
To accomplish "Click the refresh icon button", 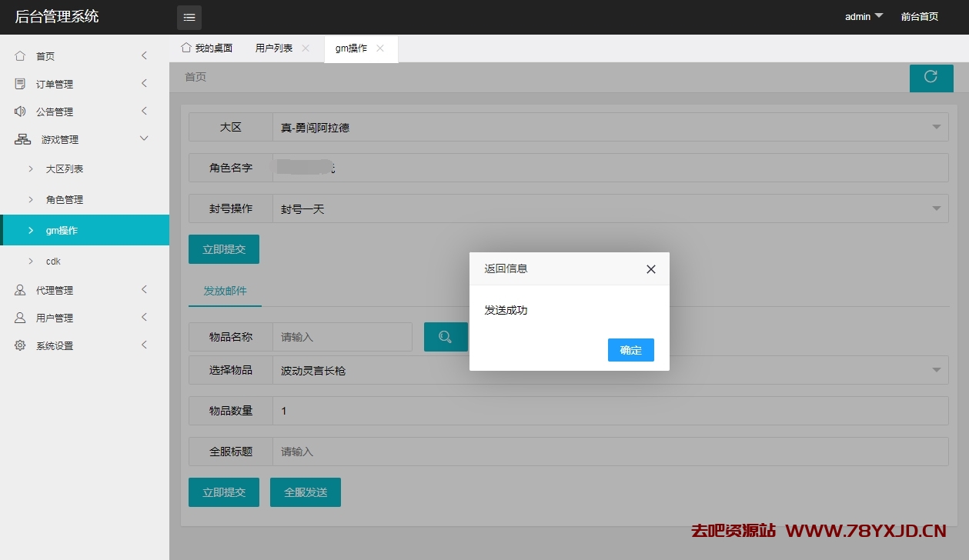I will [x=931, y=78].
